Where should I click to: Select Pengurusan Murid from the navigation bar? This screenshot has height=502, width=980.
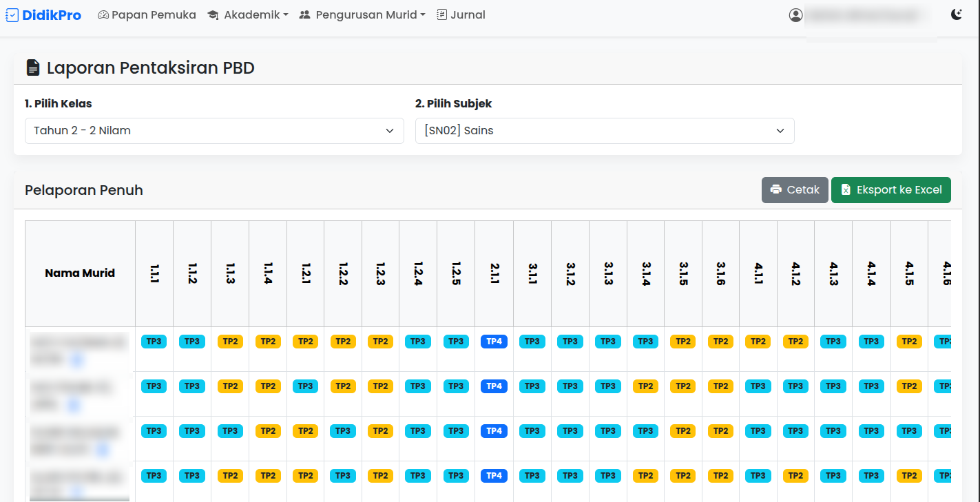pos(362,14)
